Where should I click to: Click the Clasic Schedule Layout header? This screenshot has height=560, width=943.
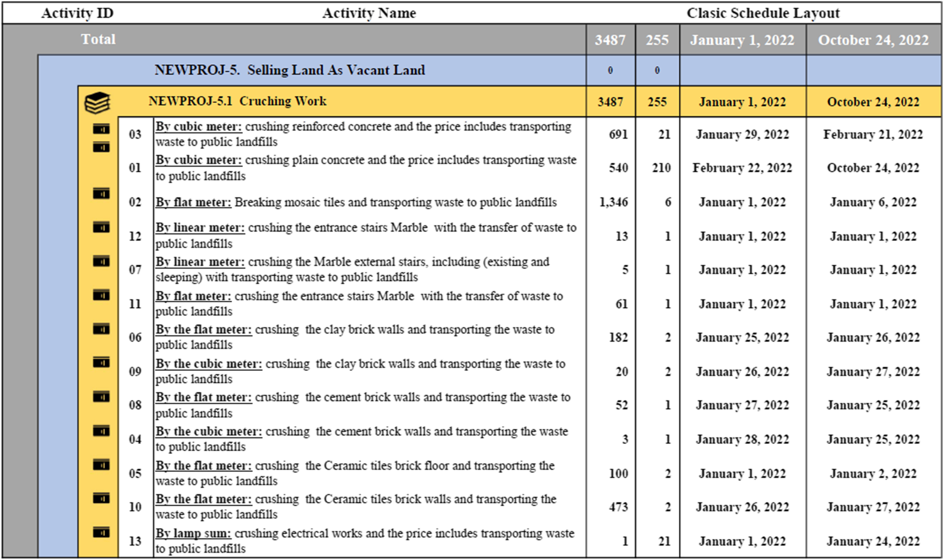[763, 13]
